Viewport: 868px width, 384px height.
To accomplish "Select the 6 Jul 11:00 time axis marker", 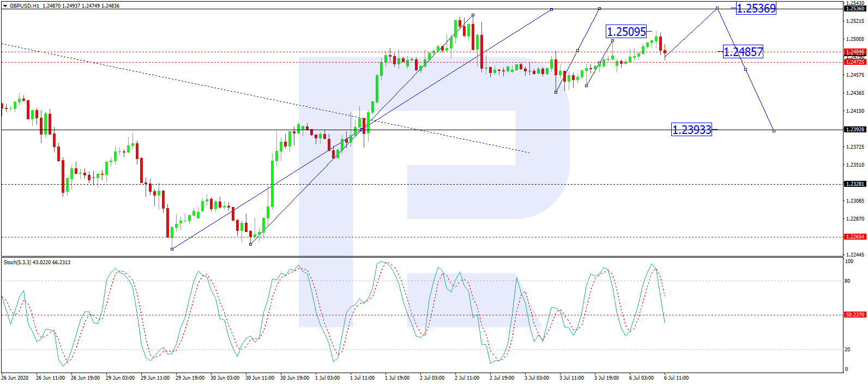I will (x=676, y=378).
